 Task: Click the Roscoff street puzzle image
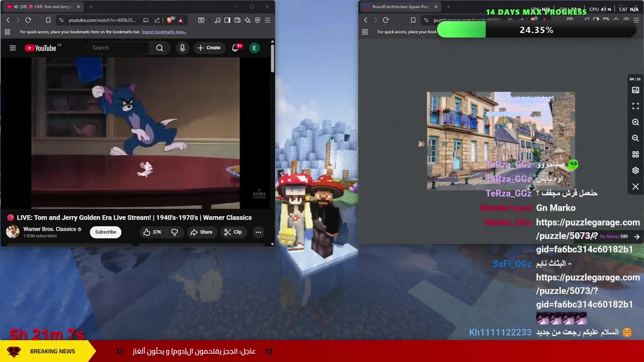click(501, 140)
